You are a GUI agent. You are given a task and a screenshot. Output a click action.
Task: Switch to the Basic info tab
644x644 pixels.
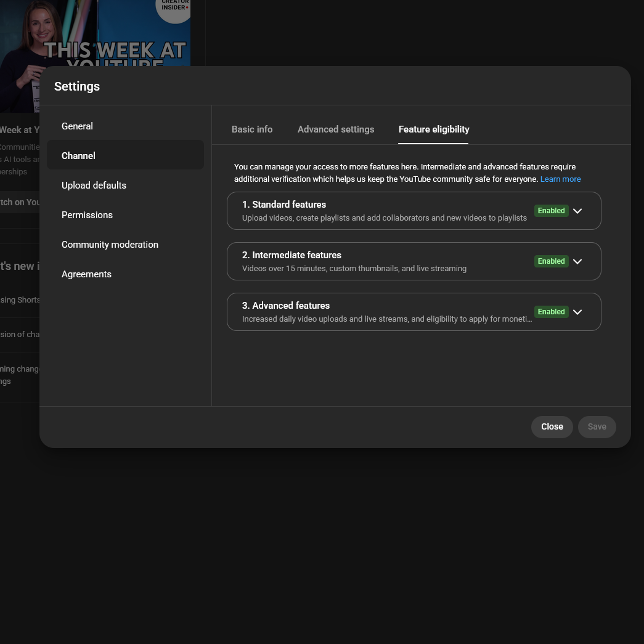(x=252, y=129)
